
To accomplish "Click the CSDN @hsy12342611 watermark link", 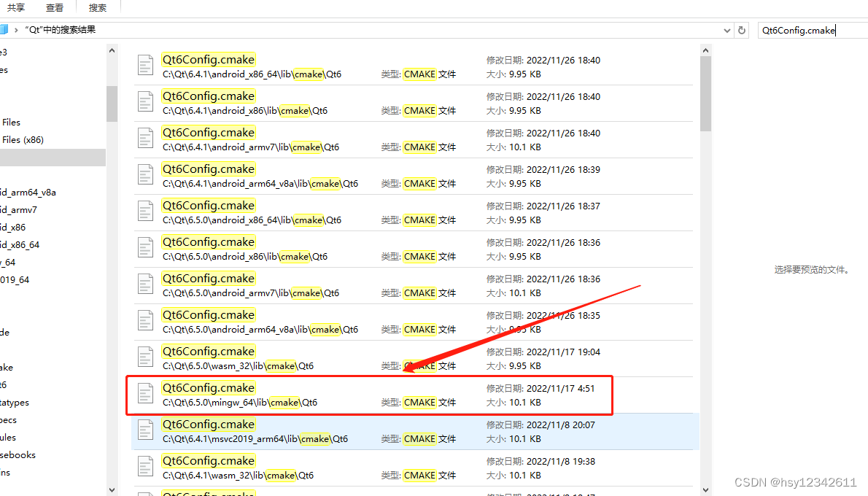I will (794, 482).
